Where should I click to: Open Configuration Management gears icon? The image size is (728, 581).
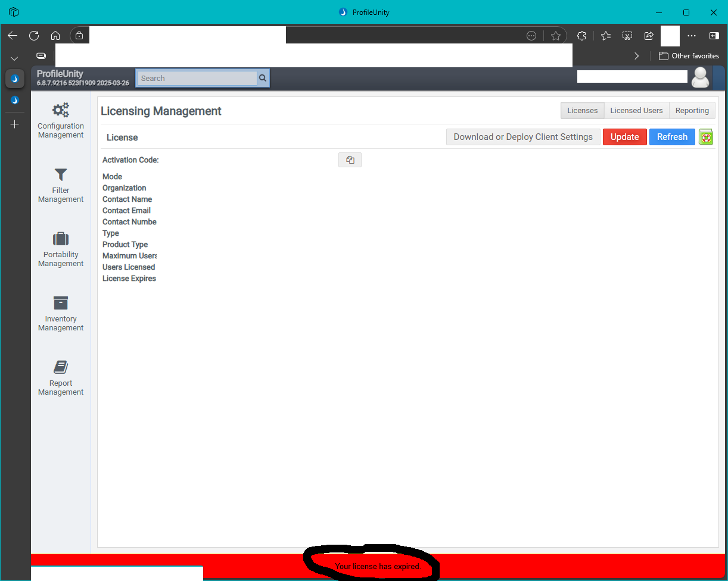61,110
